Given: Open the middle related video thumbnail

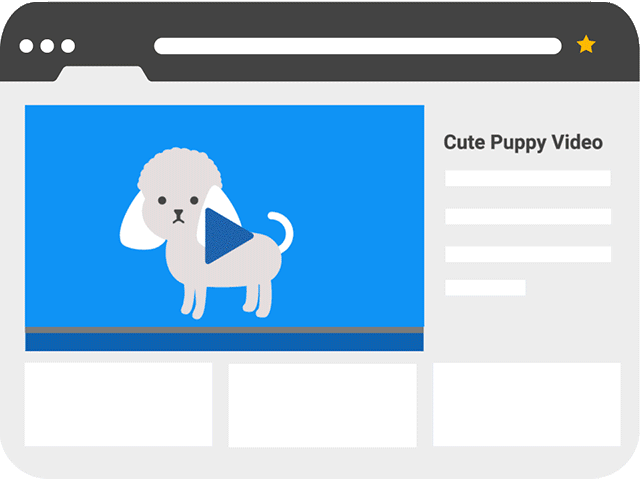Looking at the screenshot, I should (x=322, y=405).
